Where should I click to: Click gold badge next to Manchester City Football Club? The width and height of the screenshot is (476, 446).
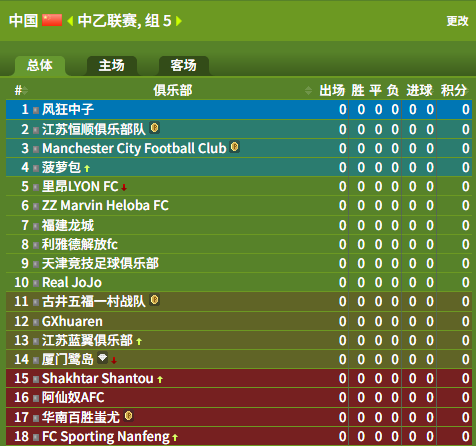tap(235, 147)
